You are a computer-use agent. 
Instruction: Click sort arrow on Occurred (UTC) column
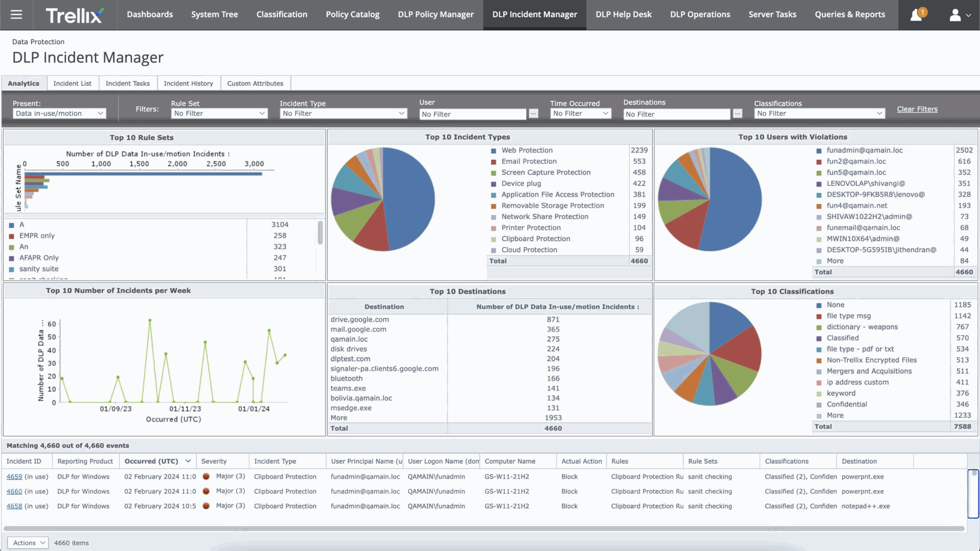pos(188,461)
